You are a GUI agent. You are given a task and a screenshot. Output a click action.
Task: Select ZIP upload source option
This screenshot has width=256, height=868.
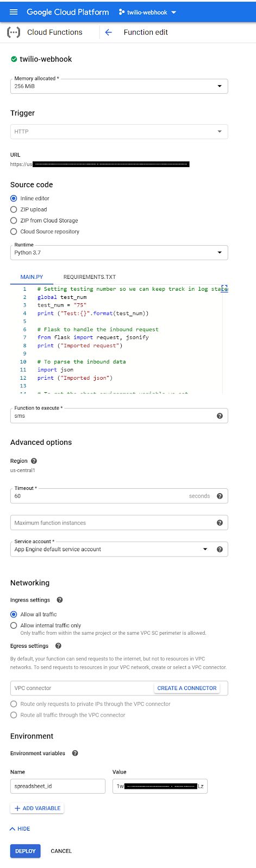click(x=14, y=209)
